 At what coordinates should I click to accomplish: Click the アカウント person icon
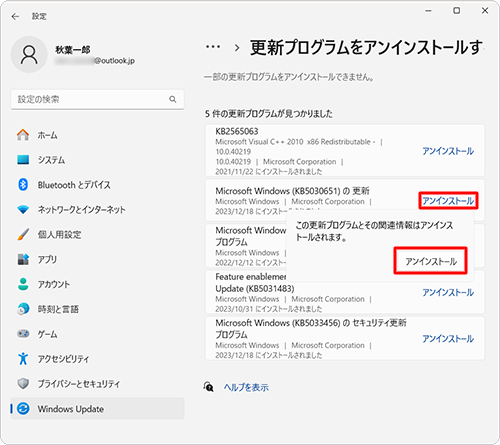coord(23,284)
